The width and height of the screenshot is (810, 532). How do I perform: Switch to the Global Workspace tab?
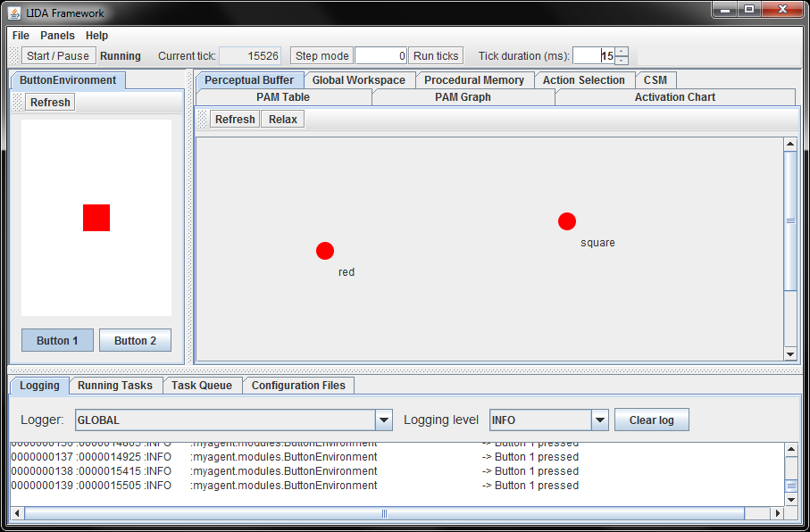pyautogui.click(x=358, y=80)
